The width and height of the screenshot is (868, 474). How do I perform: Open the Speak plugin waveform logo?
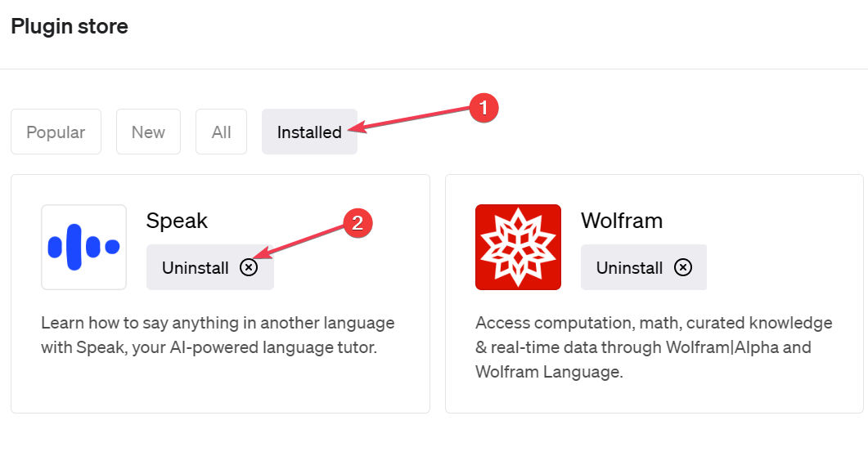click(83, 247)
